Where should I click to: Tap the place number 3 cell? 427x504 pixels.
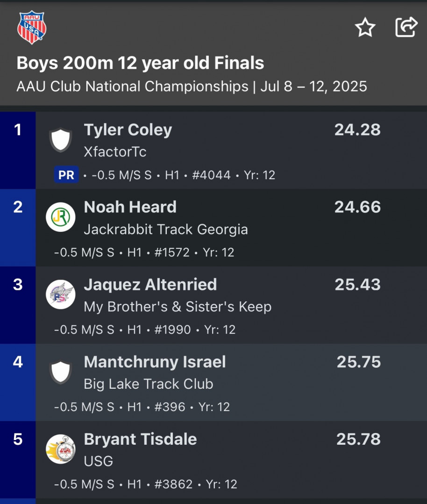click(18, 305)
